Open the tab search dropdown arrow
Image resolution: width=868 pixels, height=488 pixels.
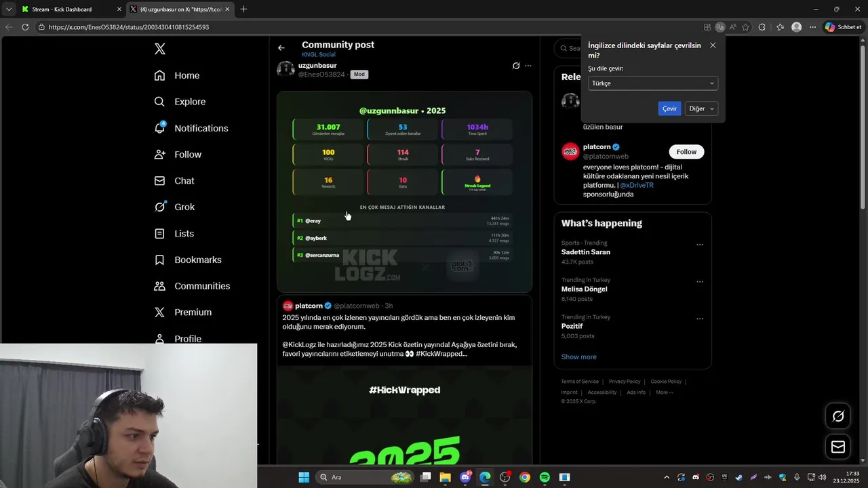click(9, 9)
